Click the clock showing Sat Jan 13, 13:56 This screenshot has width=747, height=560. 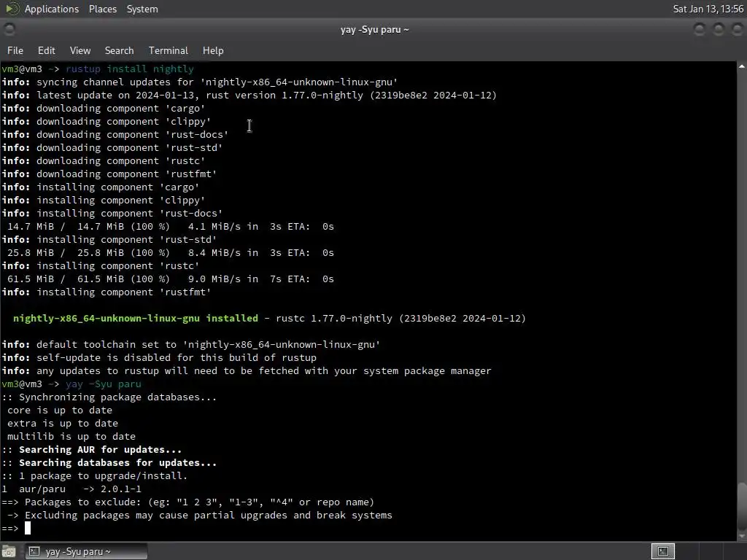(x=708, y=9)
